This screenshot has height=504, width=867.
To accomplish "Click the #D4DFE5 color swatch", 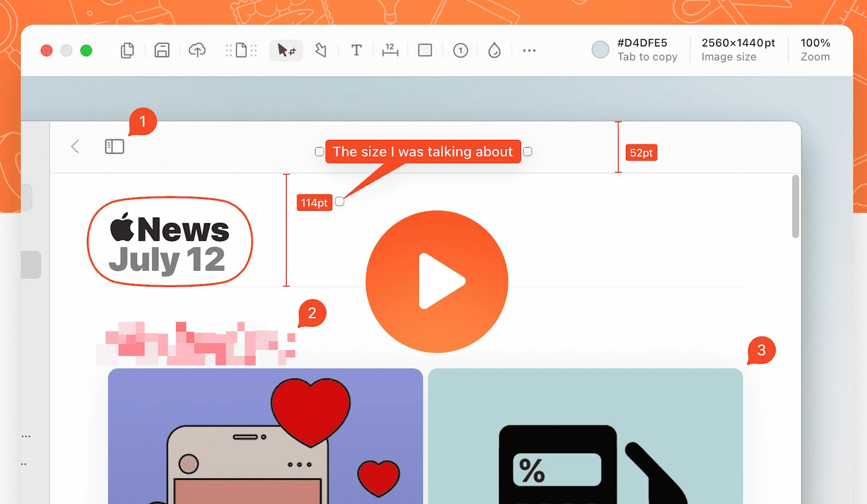I will 600,50.
